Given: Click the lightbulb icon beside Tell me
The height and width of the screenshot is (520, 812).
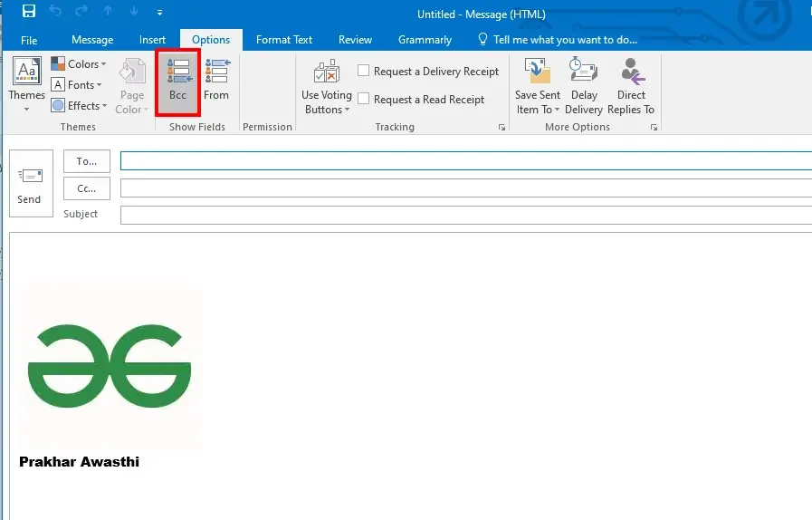Looking at the screenshot, I should pos(482,39).
